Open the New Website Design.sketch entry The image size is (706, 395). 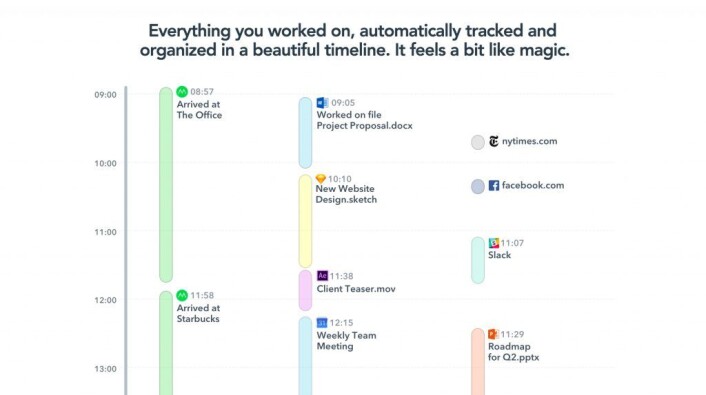[x=346, y=194]
